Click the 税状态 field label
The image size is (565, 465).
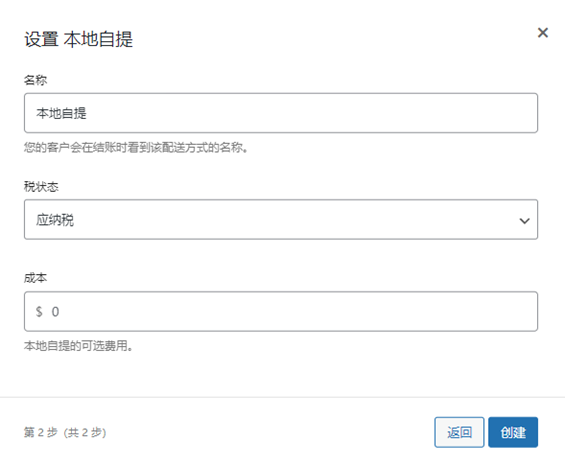click(41, 186)
